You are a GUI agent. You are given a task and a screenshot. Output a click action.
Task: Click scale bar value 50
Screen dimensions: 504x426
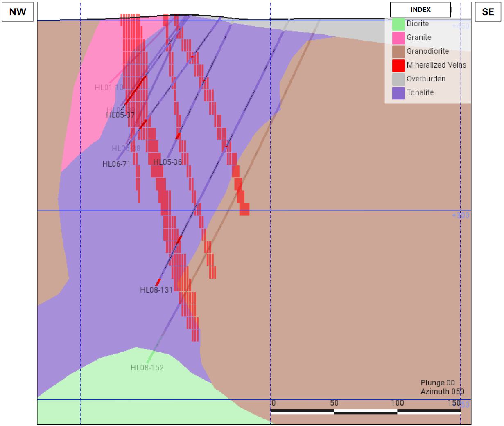coord(334,403)
